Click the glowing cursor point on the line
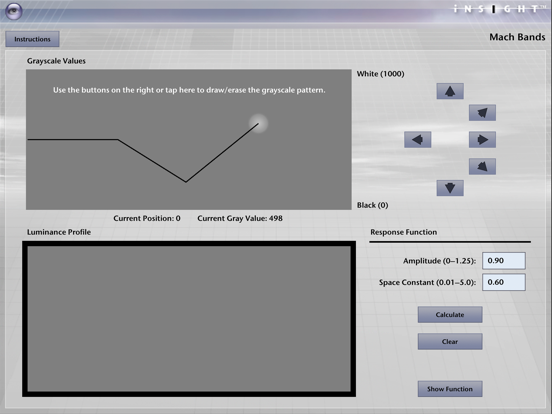Image resolution: width=552 pixels, height=414 pixels. 258,124
